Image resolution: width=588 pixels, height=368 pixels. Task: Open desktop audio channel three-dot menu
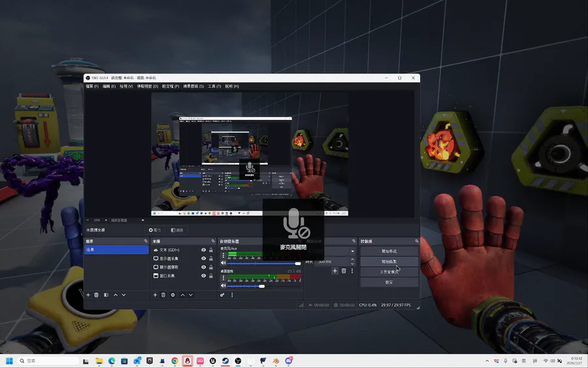click(223, 278)
